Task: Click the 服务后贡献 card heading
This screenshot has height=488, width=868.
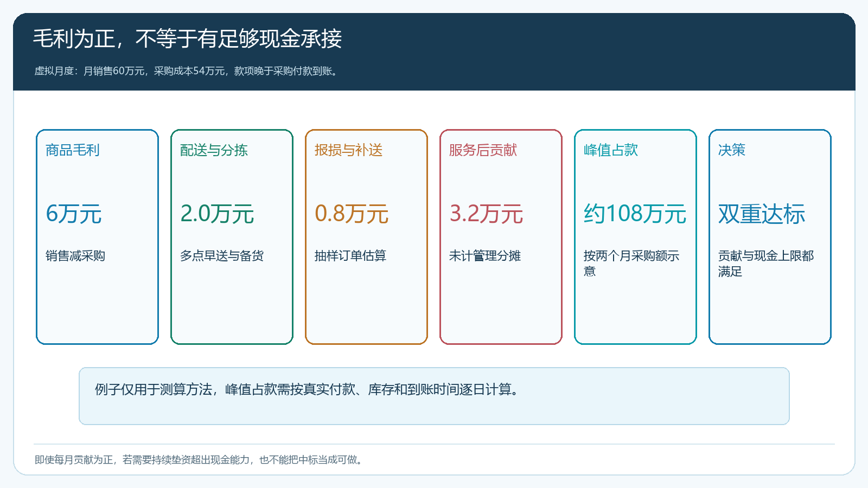Action: pos(483,150)
